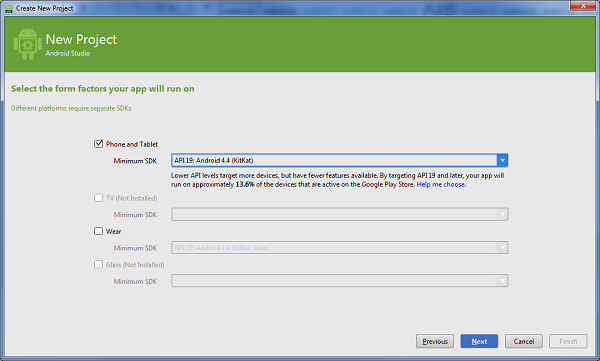Click the Wear label text
Screen dimensions: 600x361
(113, 231)
